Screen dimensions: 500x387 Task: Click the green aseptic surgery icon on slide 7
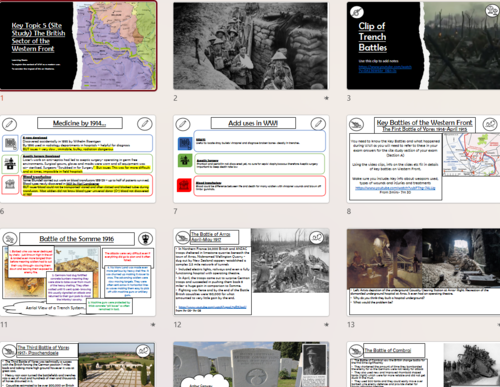(185, 161)
